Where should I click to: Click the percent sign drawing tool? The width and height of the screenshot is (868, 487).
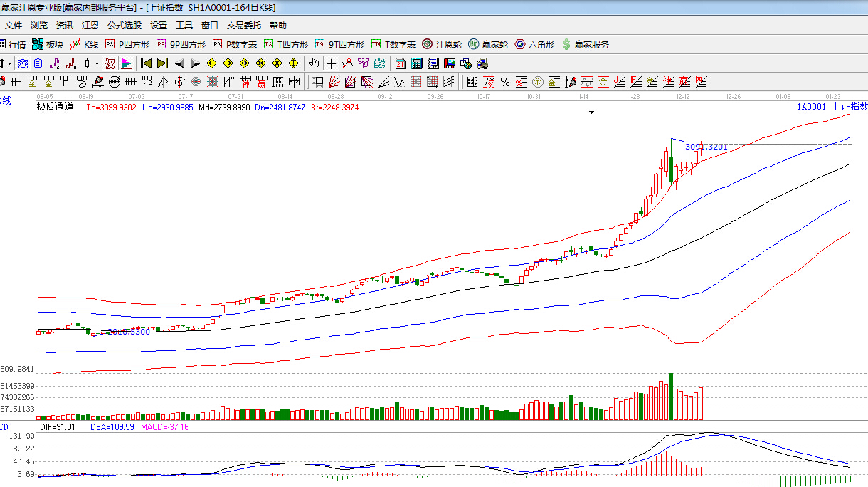click(505, 81)
